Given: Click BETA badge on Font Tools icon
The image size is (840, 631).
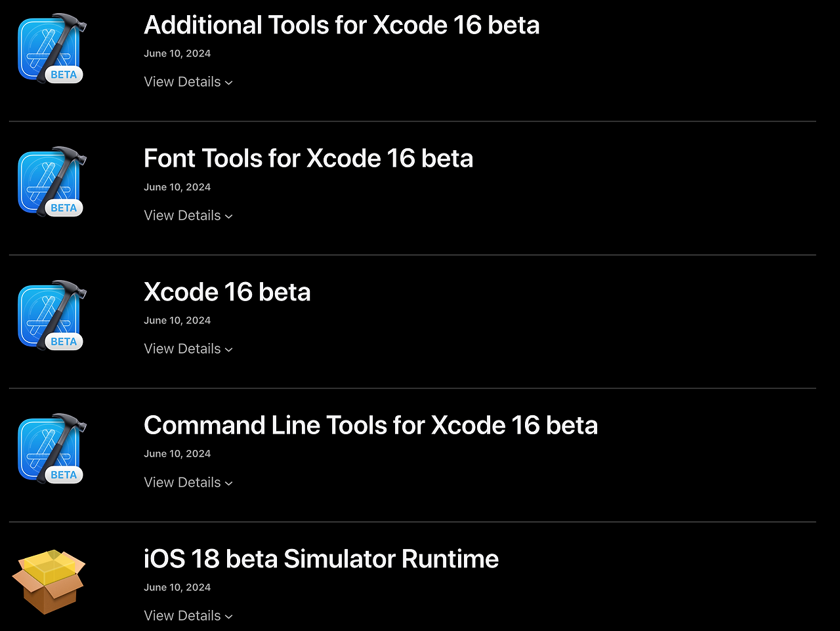Looking at the screenshot, I should (x=63, y=207).
